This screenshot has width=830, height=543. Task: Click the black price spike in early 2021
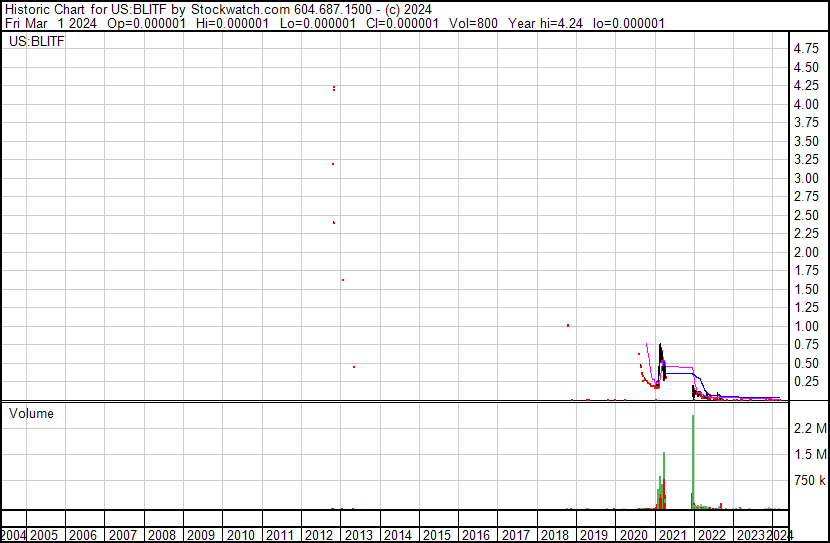(659, 355)
